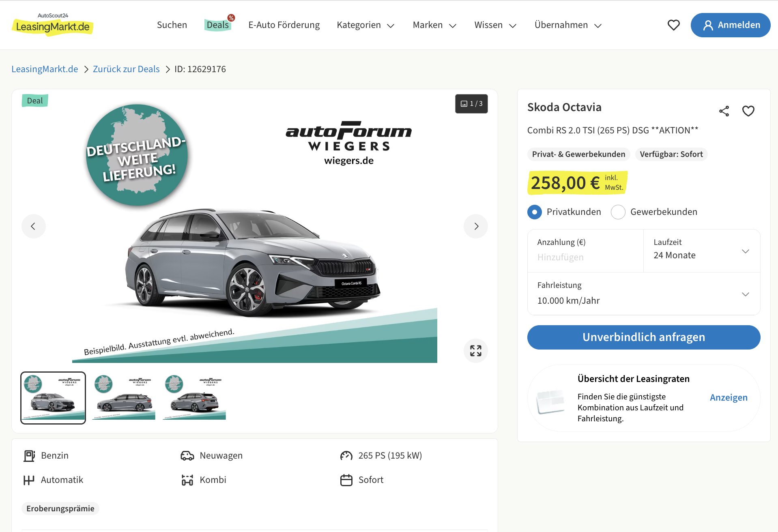Click the Unverbindlich anfragen button

643,337
